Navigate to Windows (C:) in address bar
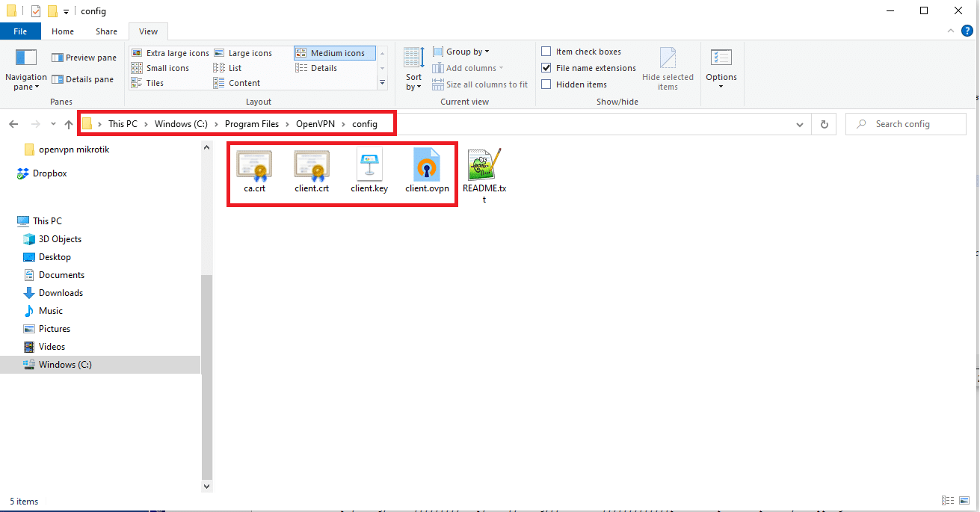This screenshot has height=512, width=980. (181, 124)
